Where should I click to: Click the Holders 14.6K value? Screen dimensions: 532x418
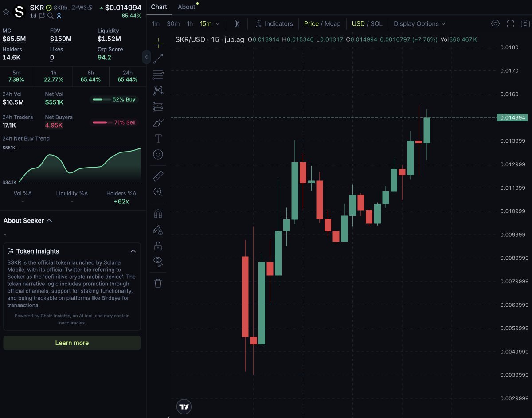pos(12,58)
